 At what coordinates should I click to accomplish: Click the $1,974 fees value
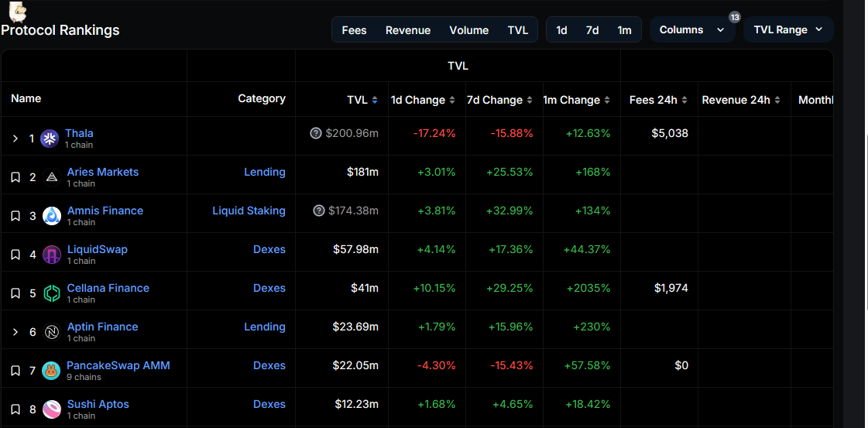click(x=671, y=288)
